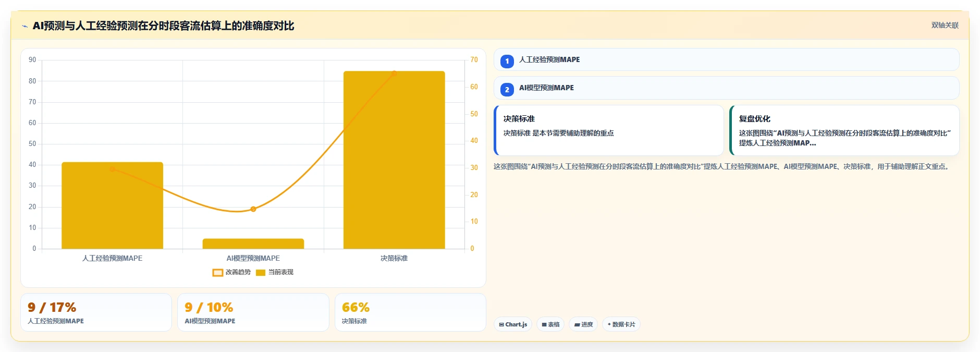Select the 数据卡片 tag
Viewport: 980px width, 352px height.
pos(621,324)
